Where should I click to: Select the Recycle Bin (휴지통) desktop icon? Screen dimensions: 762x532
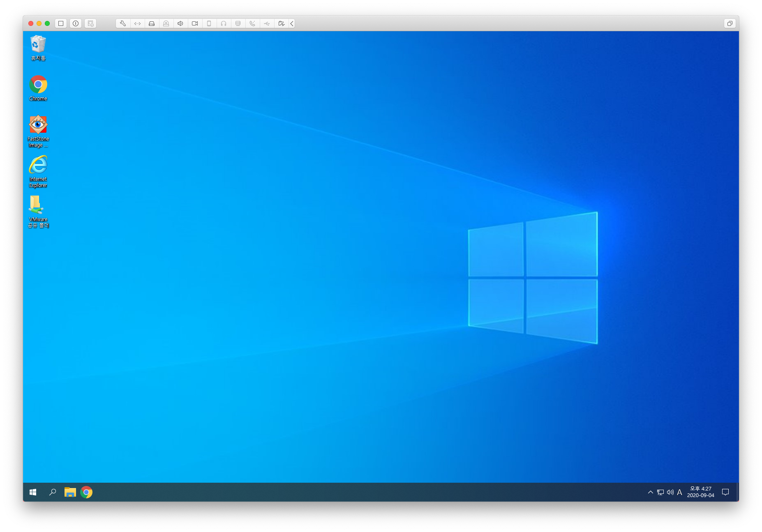(38, 48)
